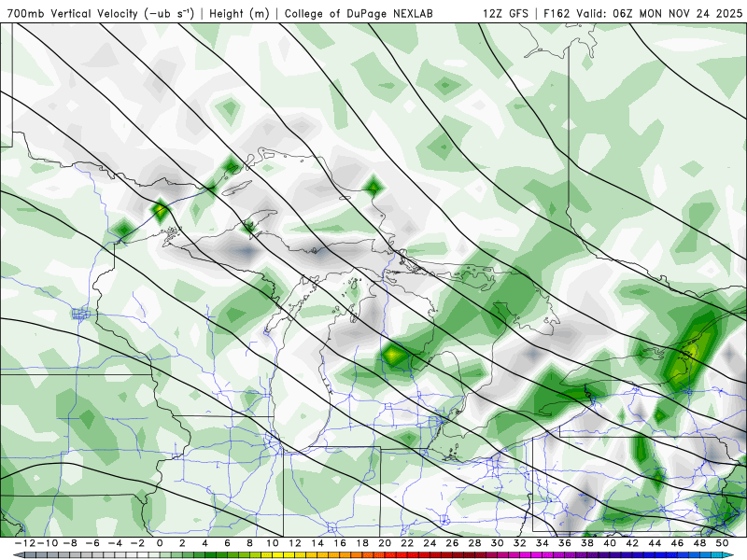Image resolution: width=747 pixels, height=560 pixels.
Task: Click the 18 value on the color scale
Action: tap(362, 543)
